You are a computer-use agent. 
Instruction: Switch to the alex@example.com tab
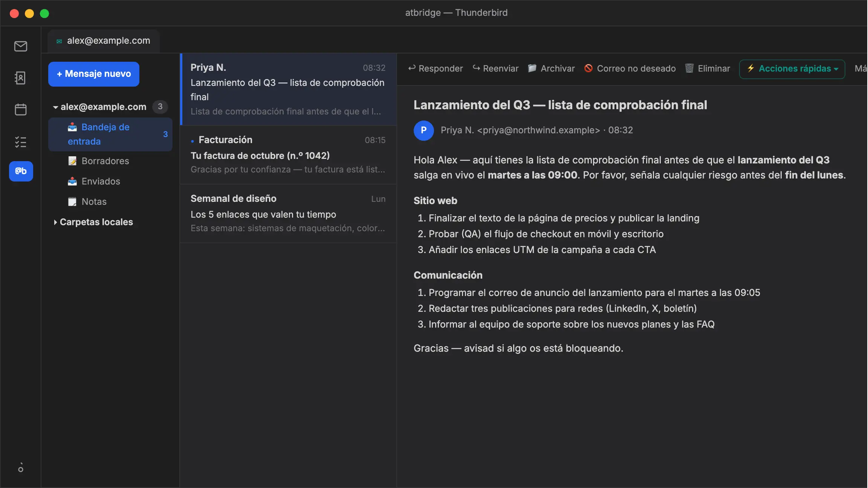click(104, 41)
